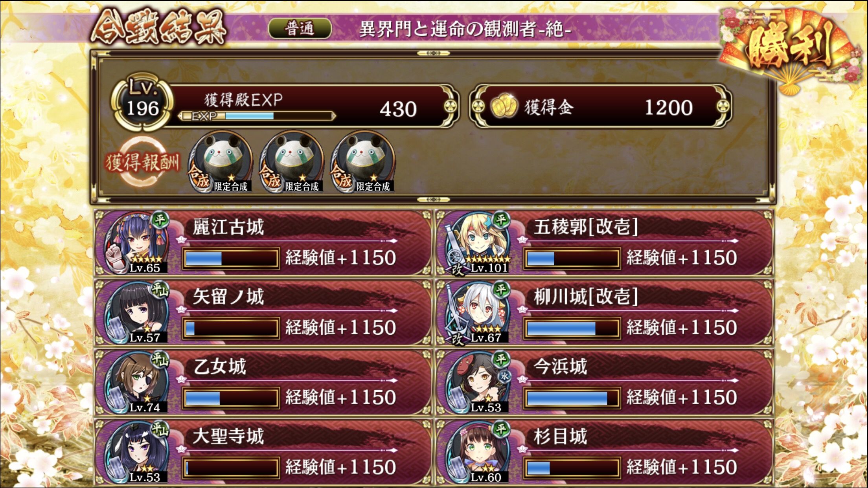The width and height of the screenshot is (868, 488).
Task: Click the gold coin 獲得金 icon
Action: 504,106
